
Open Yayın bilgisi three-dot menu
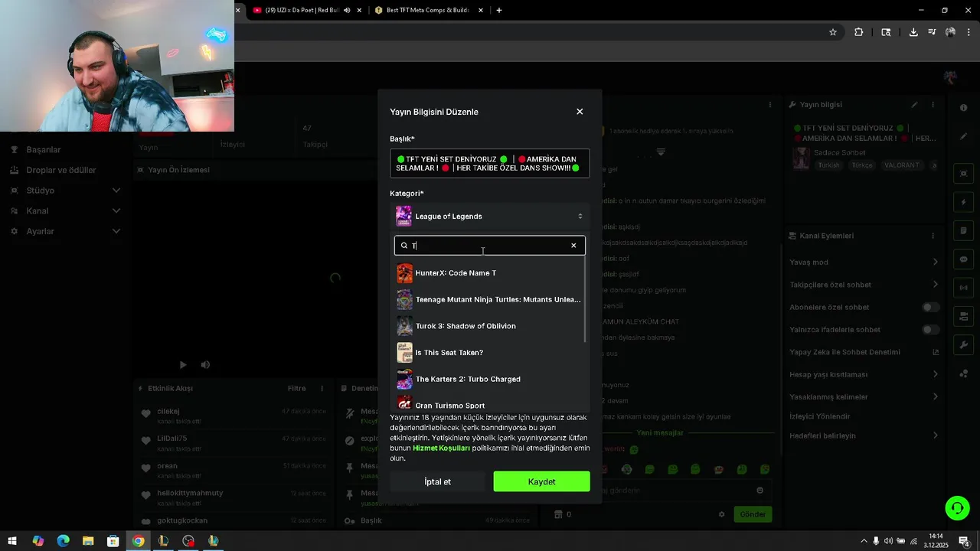pyautogui.click(x=933, y=105)
